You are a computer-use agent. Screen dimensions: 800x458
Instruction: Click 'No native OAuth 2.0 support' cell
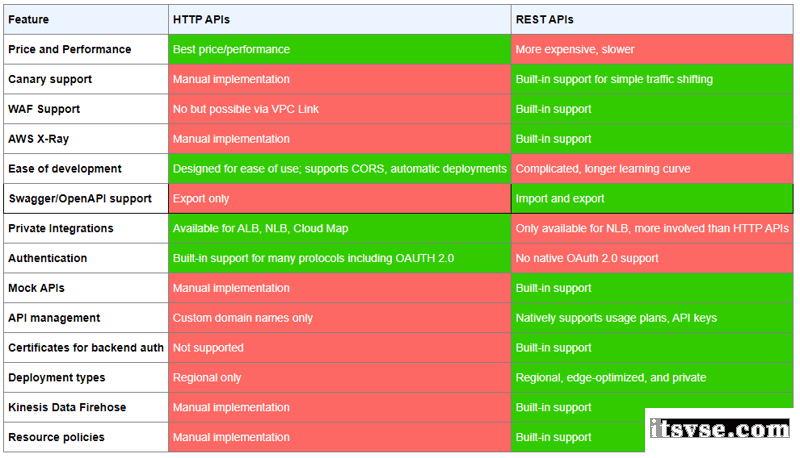click(x=652, y=259)
